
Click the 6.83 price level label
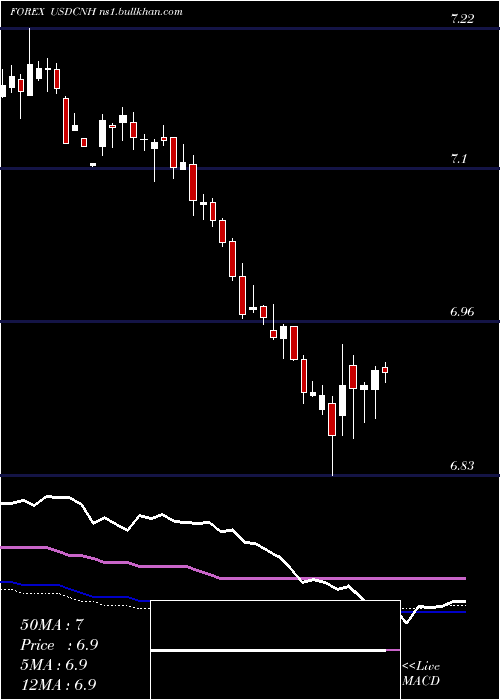(462, 466)
